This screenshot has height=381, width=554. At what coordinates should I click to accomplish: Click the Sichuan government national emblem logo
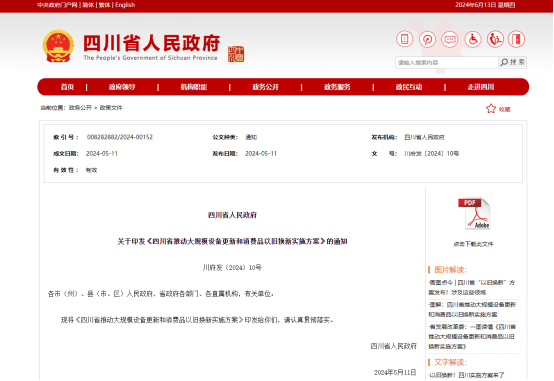point(58,46)
